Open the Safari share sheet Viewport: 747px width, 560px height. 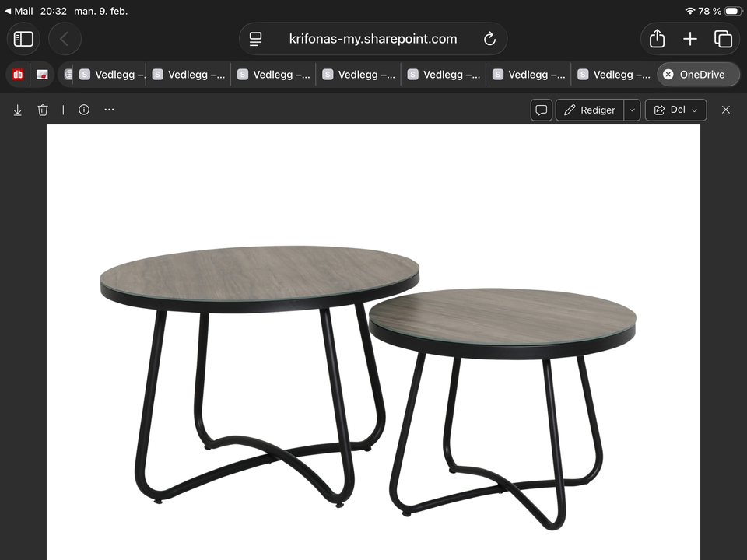657,39
